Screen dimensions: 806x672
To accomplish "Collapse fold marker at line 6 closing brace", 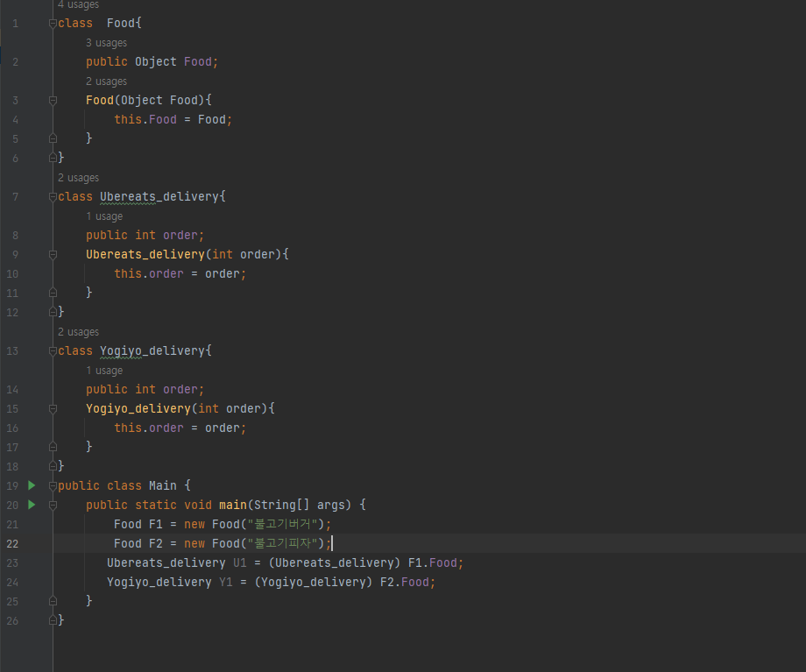I will 53,158.
